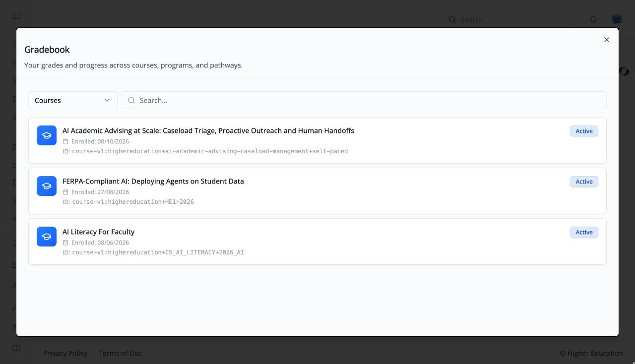Click the graduation cap icon for AI Literacy For Faculty
The width and height of the screenshot is (635, 364).
(x=47, y=237)
